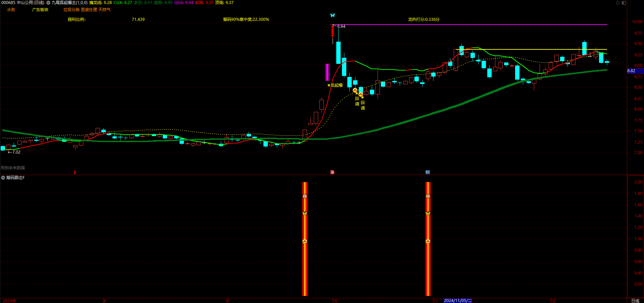Click the right 回调 orange arrow marker
The width and height of the screenshot is (644, 303).
click(361, 94)
